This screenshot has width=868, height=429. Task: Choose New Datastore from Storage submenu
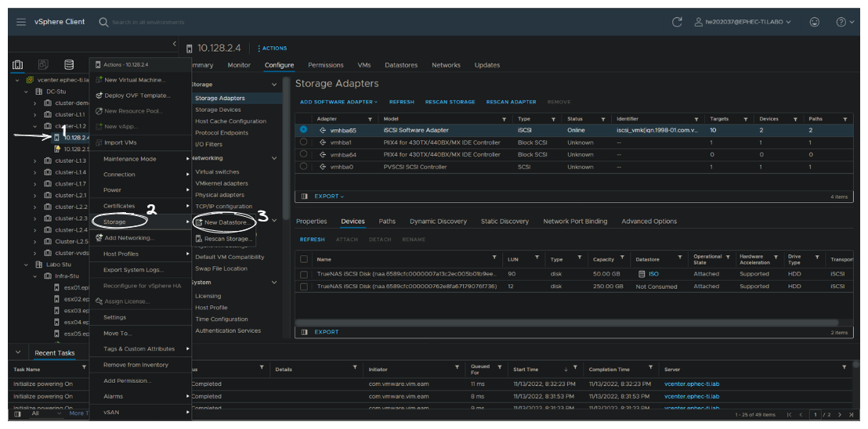click(223, 222)
